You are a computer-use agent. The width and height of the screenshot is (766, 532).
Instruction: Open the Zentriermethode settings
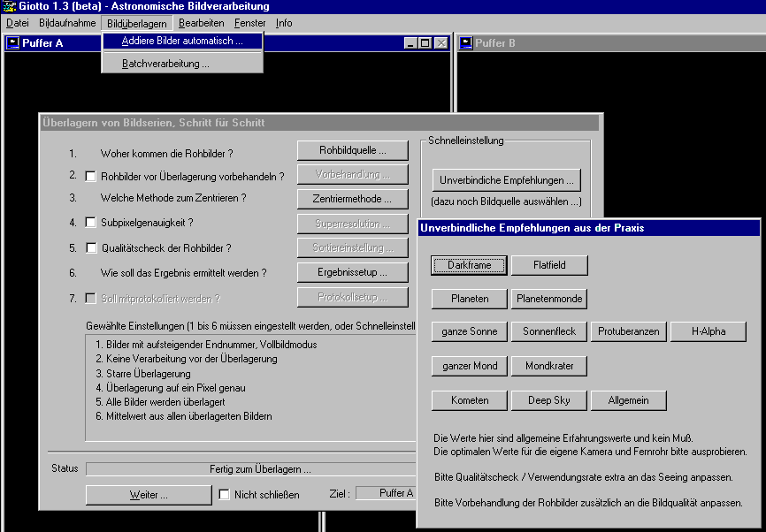pyautogui.click(x=352, y=199)
